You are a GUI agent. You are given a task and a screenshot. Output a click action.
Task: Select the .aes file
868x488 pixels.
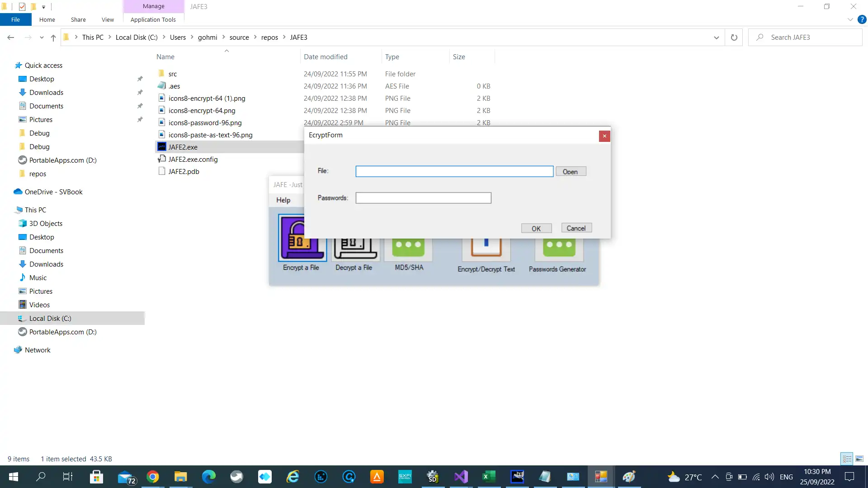174,85
